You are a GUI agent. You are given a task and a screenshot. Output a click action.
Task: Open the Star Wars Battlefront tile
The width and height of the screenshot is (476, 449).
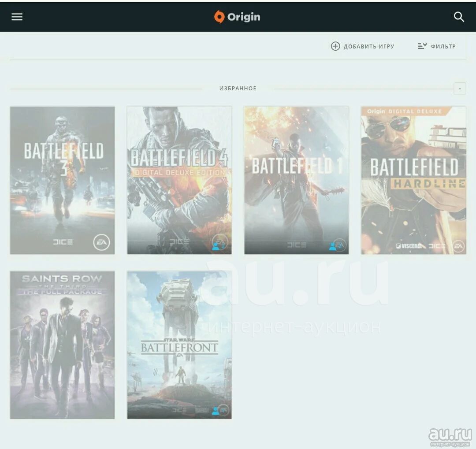[x=179, y=345]
